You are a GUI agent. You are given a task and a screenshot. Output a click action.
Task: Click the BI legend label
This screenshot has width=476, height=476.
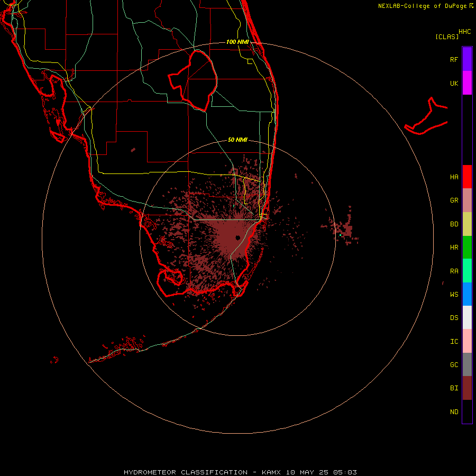pyautogui.click(x=454, y=388)
